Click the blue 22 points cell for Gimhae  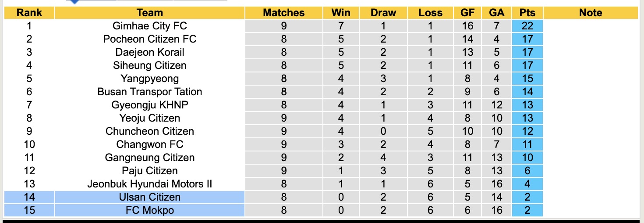527,26
